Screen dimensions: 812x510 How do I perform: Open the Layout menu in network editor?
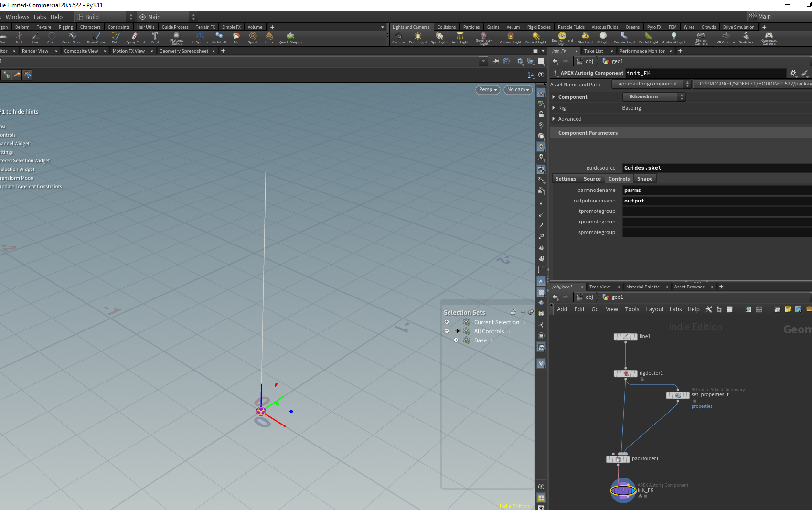click(655, 309)
